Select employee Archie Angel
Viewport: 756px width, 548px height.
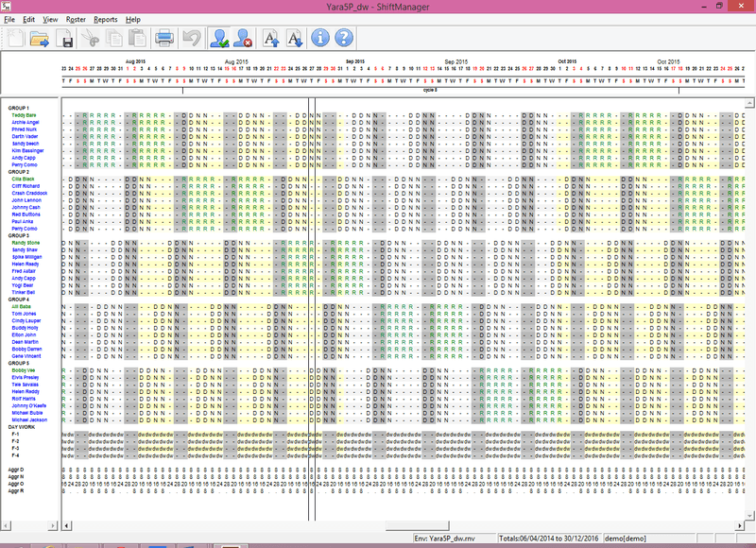click(26, 123)
